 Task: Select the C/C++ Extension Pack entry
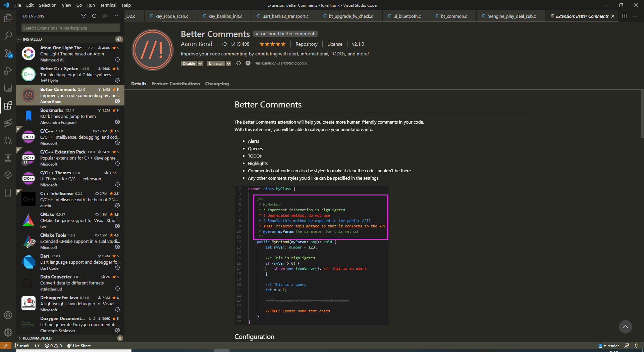70,158
